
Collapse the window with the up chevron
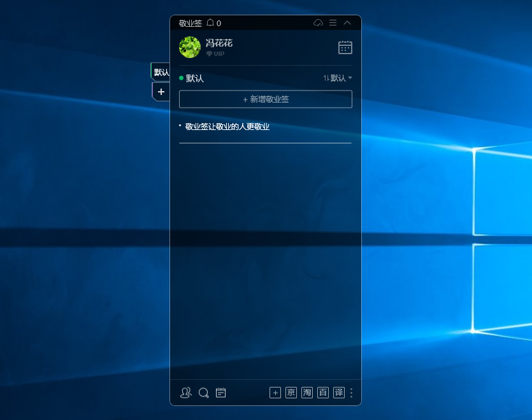pos(347,23)
